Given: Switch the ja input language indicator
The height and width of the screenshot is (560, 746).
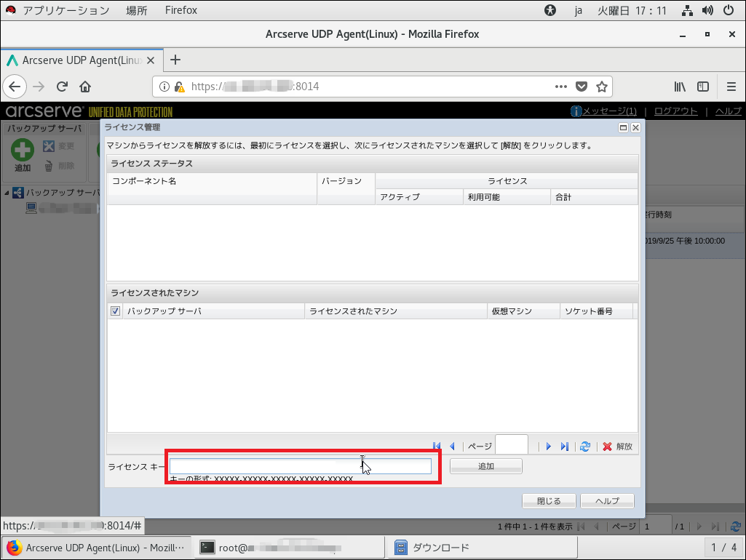Looking at the screenshot, I should 578,10.
